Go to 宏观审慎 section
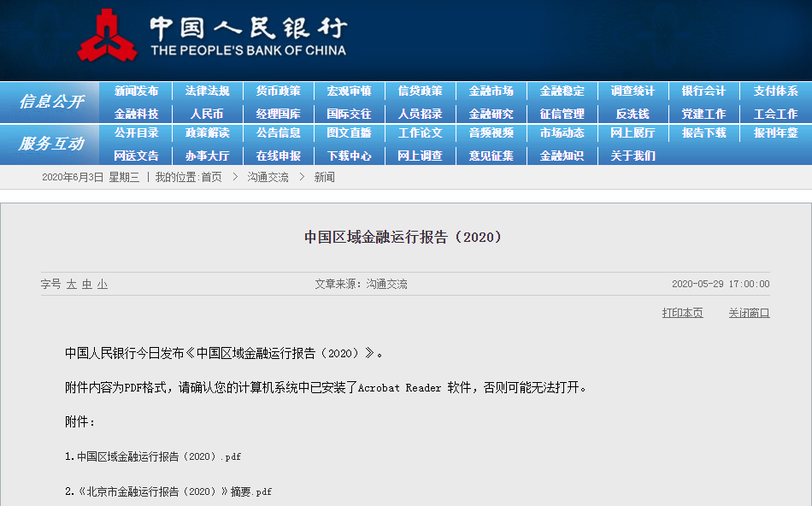Screen dimensions: 812x506 coord(349,91)
